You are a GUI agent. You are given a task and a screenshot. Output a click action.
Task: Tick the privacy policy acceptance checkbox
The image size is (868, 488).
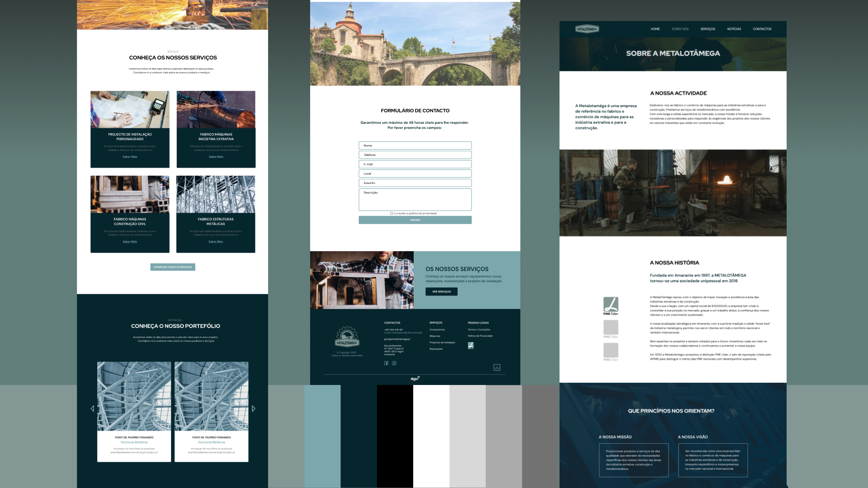pos(392,213)
